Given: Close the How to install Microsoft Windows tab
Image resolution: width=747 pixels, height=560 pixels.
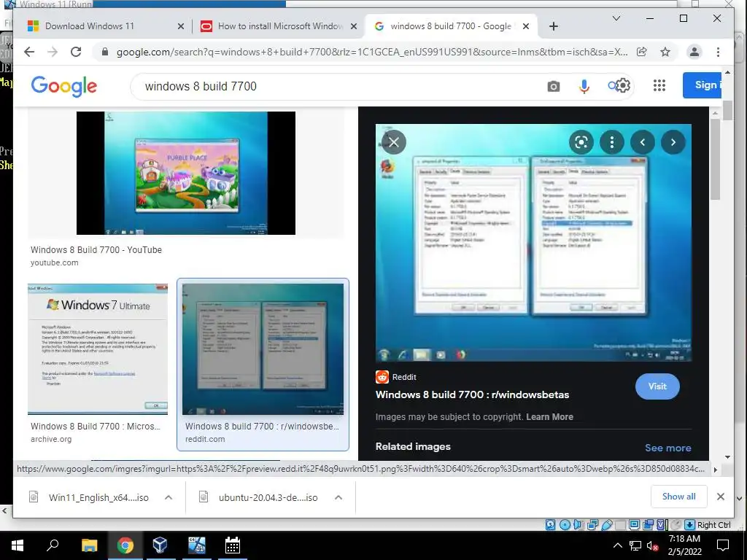Looking at the screenshot, I should tap(354, 26).
